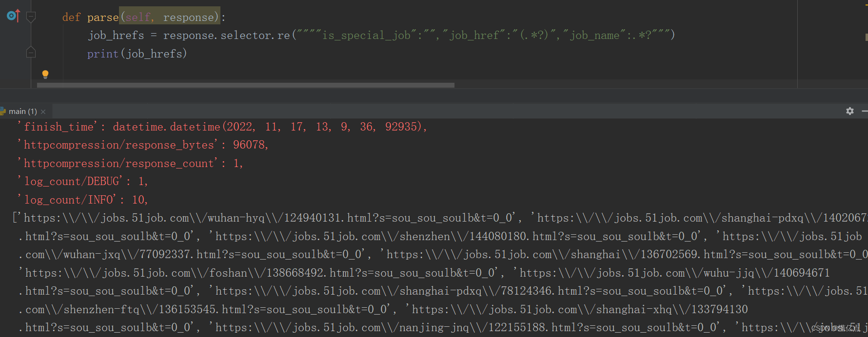Click the print(job_hrefs) code line

pos(137,54)
